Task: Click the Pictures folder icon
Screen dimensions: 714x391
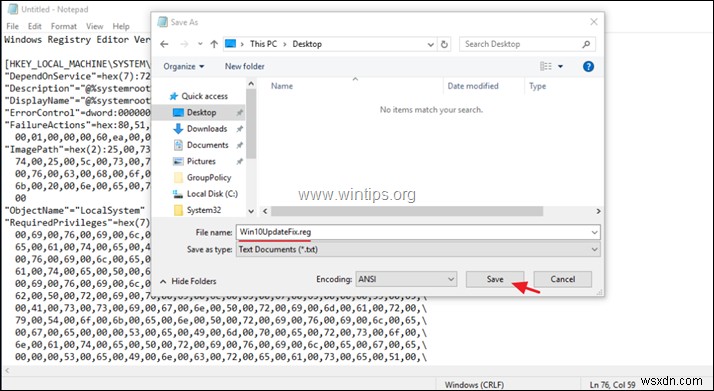Action: (x=178, y=161)
